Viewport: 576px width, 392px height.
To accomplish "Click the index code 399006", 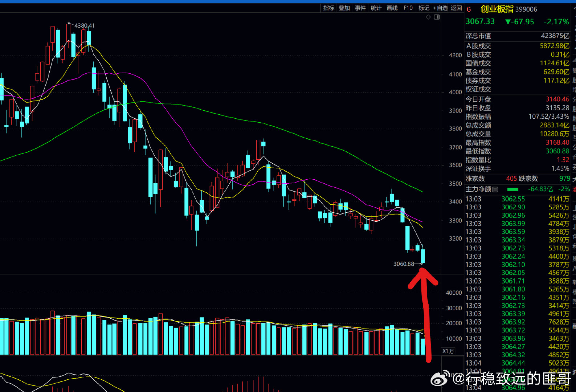I will tap(526, 9).
